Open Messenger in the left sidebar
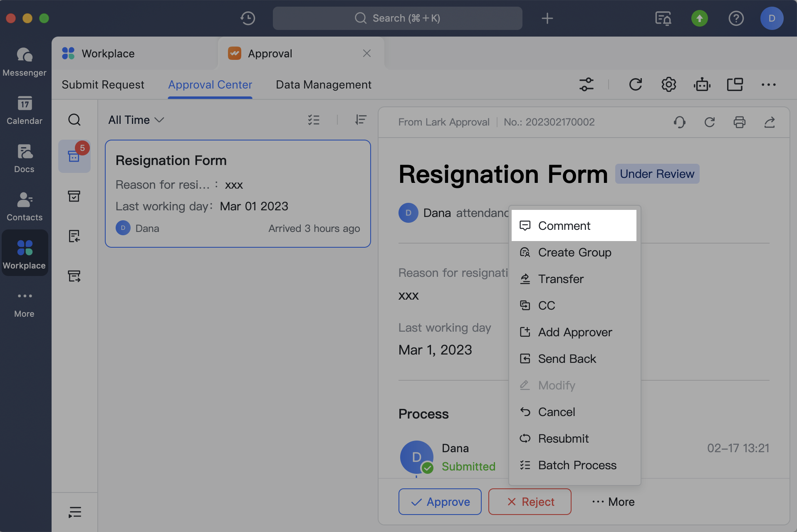The width and height of the screenshot is (797, 532). point(25,62)
